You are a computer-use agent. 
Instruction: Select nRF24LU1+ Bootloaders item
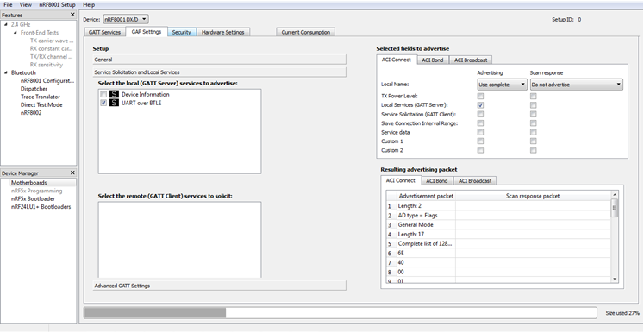click(41, 207)
